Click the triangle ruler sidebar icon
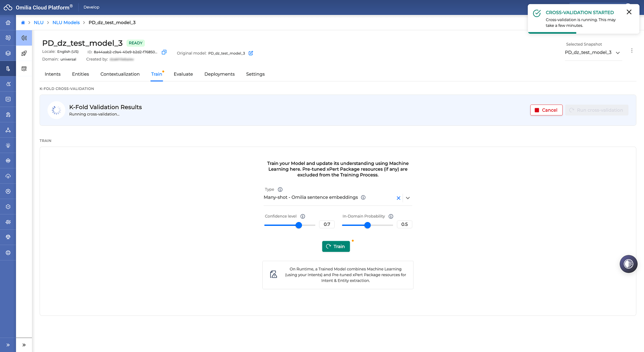Viewport: 644px width, 352px height. pos(8,84)
